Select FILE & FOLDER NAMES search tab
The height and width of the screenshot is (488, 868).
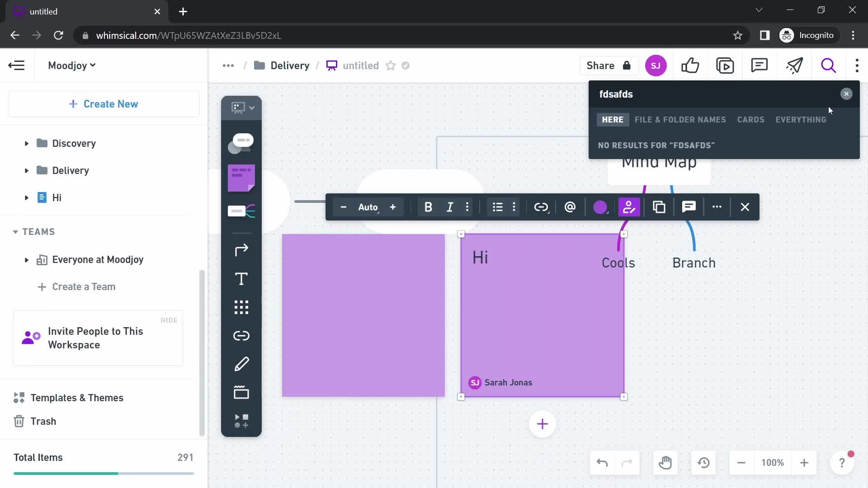(680, 120)
